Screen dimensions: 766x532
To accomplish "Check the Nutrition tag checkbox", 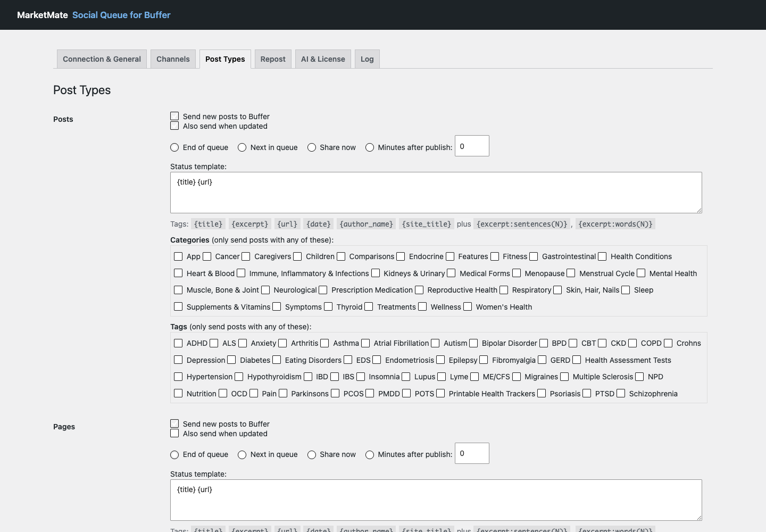I will (178, 393).
